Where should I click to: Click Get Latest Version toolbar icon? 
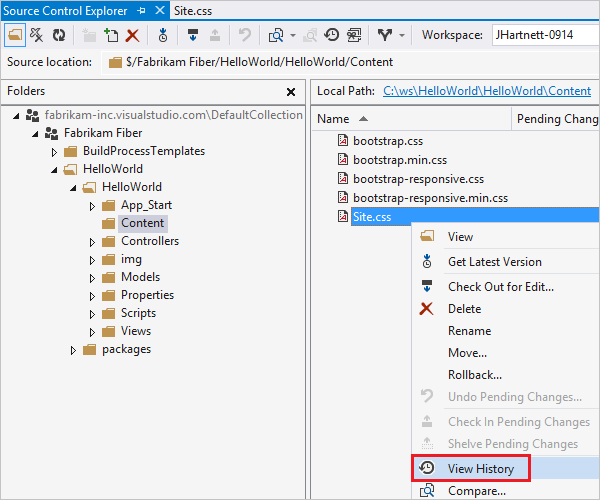163,35
